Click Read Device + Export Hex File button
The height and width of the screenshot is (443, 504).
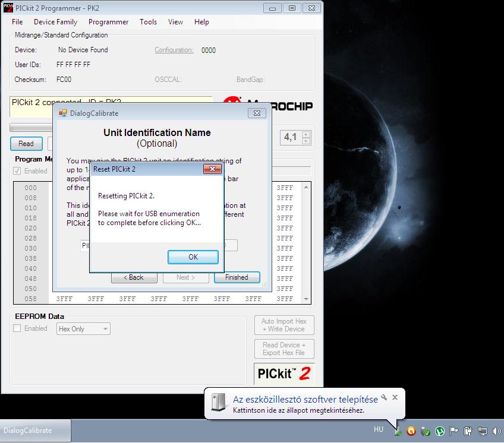pyautogui.click(x=284, y=349)
